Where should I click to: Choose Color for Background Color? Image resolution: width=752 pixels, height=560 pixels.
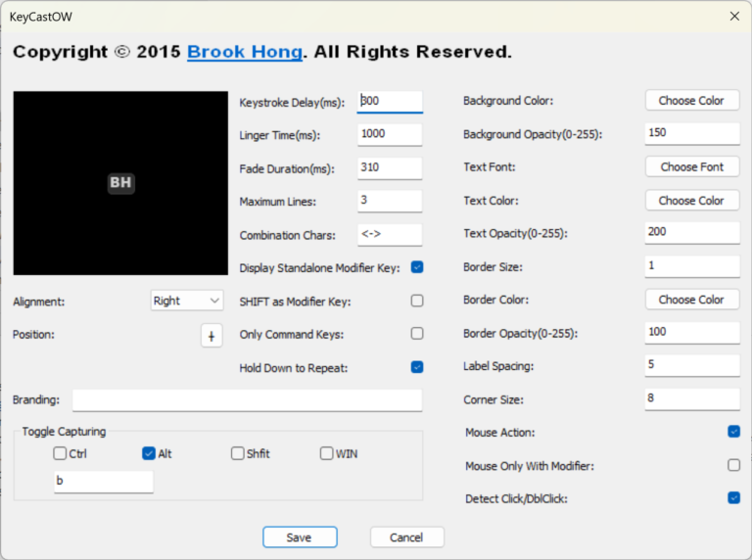coord(691,101)
